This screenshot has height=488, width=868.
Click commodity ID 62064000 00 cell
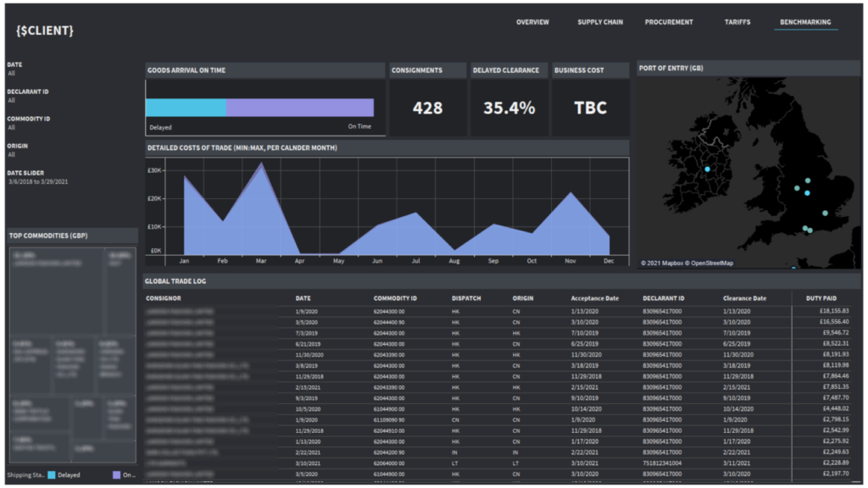(x=388, y=463)
